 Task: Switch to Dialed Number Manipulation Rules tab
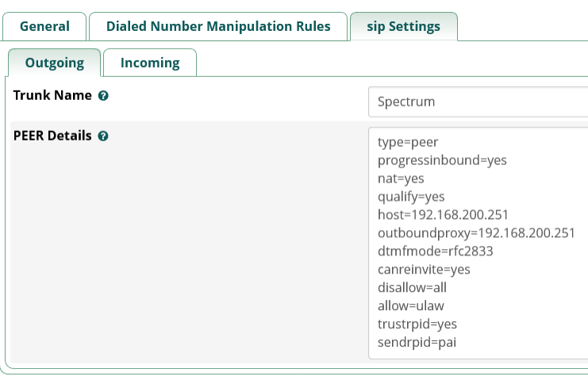click(x=218, y=27)
